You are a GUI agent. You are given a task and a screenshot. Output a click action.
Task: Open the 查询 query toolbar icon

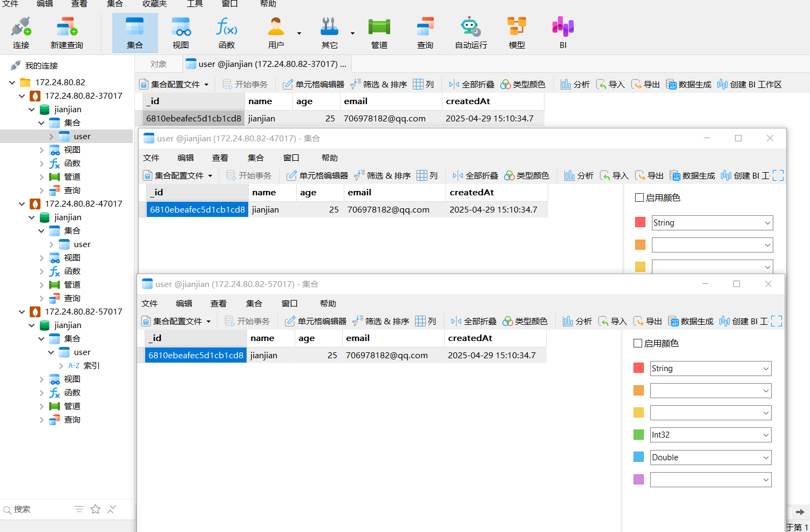(425, 33)
